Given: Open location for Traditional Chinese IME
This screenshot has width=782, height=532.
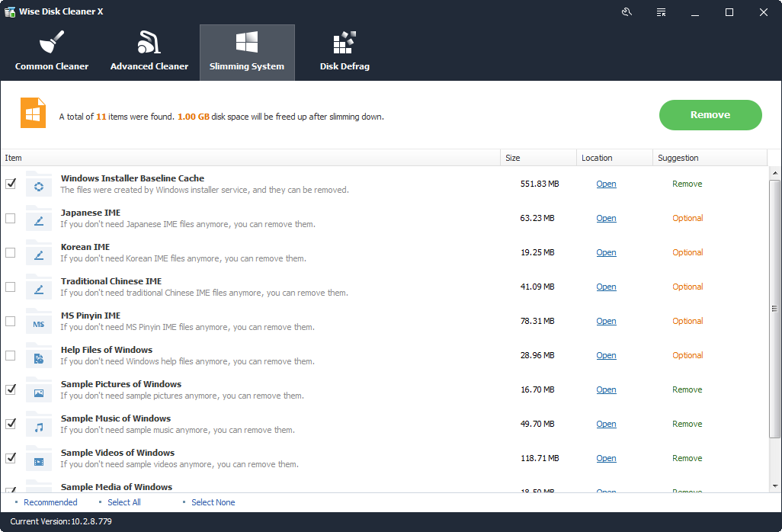Looking at the screenshot, I should pos(606,287).
